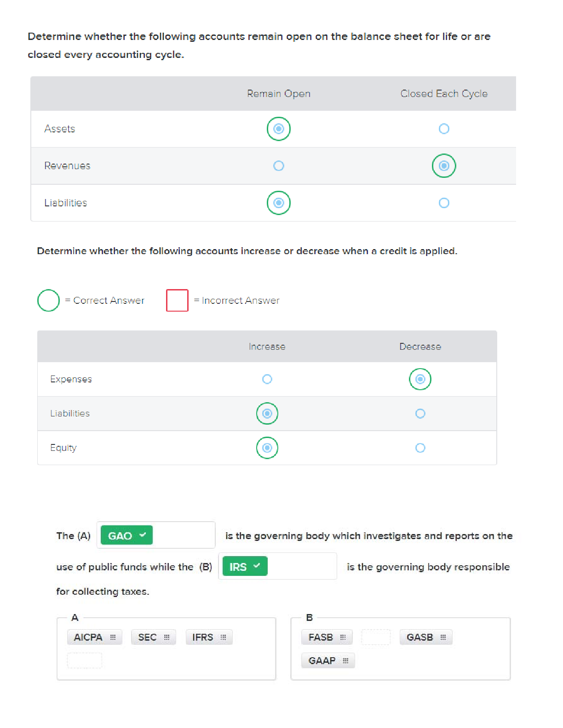This screenshot has height=728, width=563.
Task: Select Increase for Expenses
Action: (x=267, y=379)
